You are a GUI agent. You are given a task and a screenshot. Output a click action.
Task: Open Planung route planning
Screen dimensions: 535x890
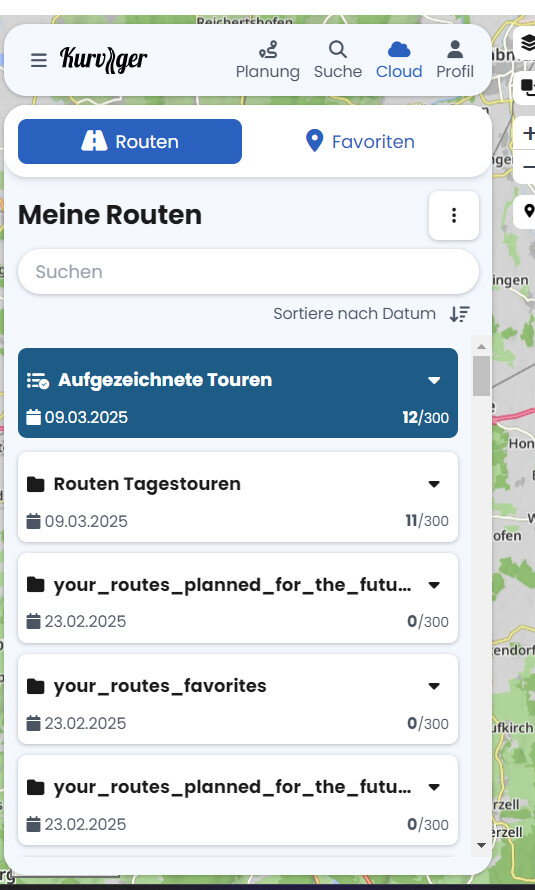click(268, 60)
